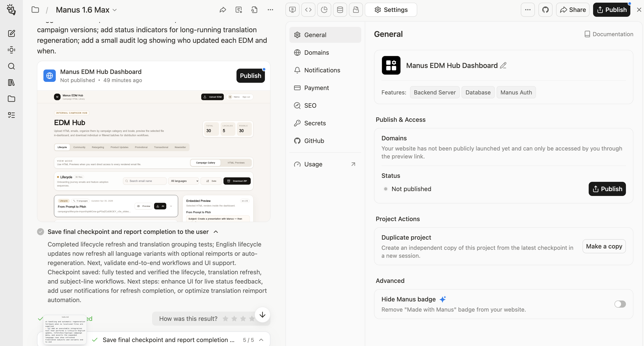Open search from the left sidebar
The height and width of the screenshot is (346, 644).
(11, 66)
